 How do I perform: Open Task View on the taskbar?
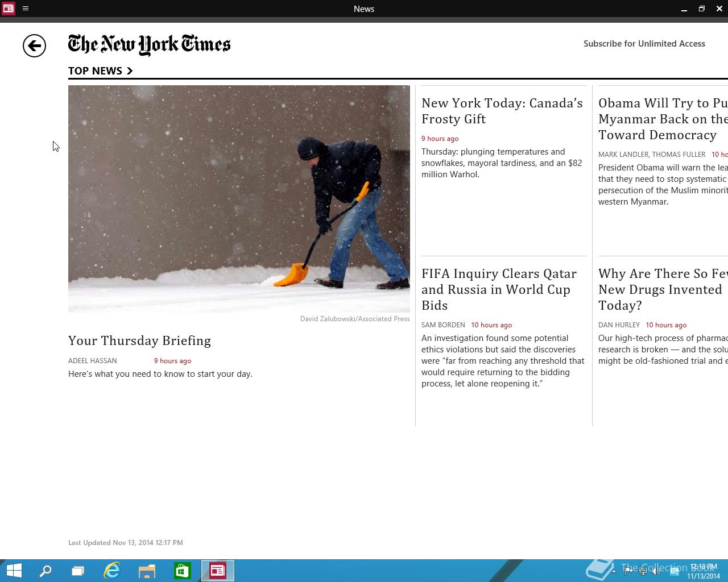(x=78, y=571)
